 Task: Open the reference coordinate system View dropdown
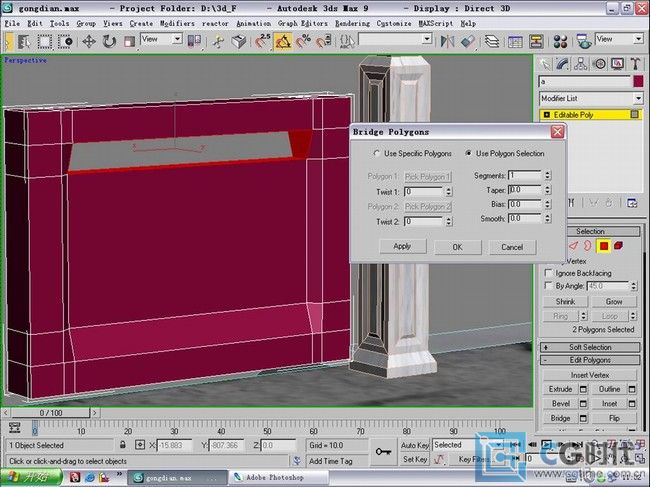coord(162,39)
